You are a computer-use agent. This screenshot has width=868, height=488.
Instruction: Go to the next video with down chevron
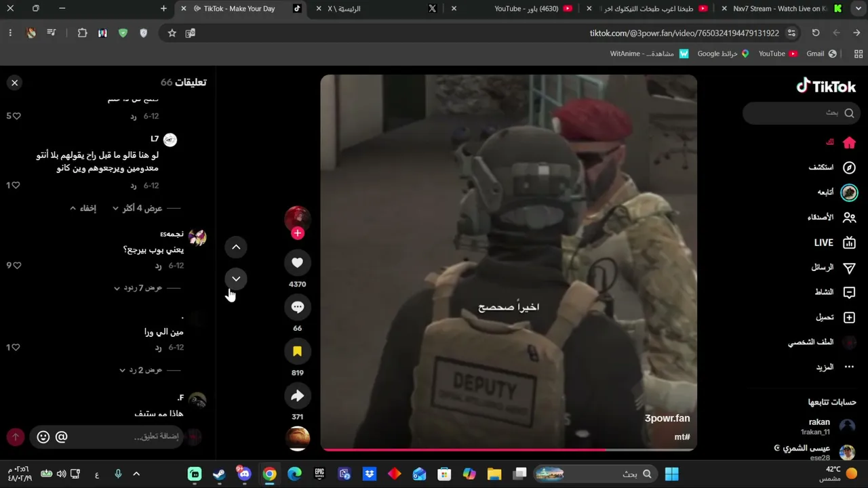[236, 279]
